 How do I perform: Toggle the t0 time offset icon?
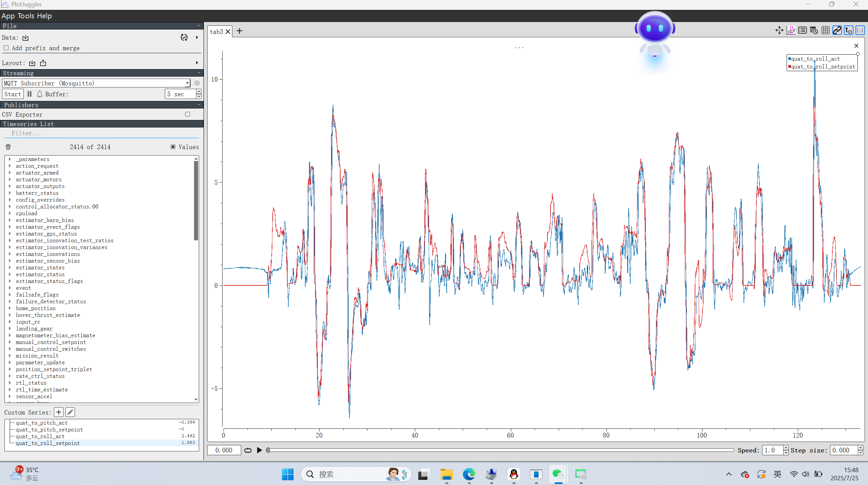click(848, 31)
